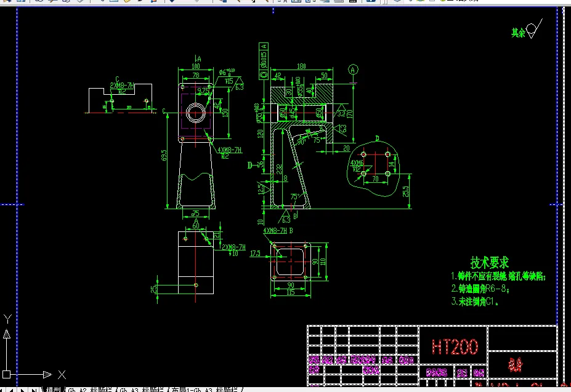Open the Gb A2 标题栏 layout tab
Viewport: 571px width, 392px height.
coord(90,390)
